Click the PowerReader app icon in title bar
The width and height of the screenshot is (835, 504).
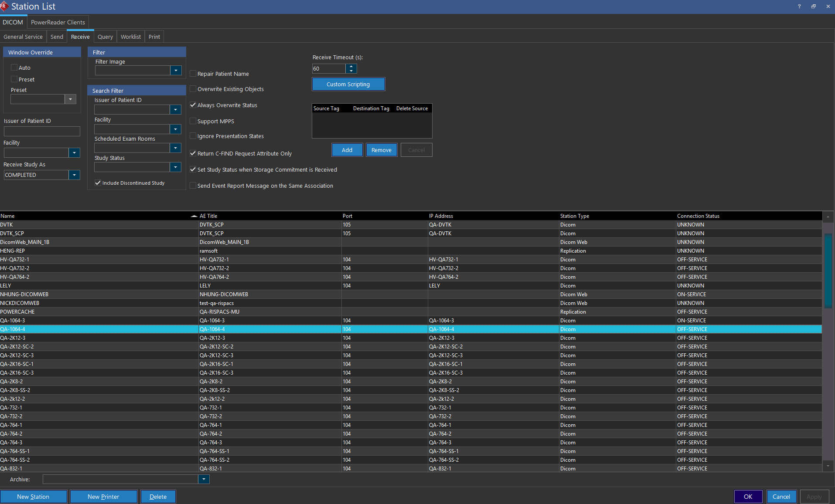[4, 6]
